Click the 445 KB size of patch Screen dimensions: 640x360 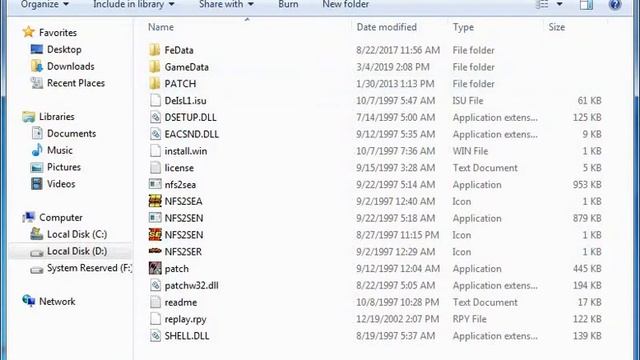pos(587,269)
